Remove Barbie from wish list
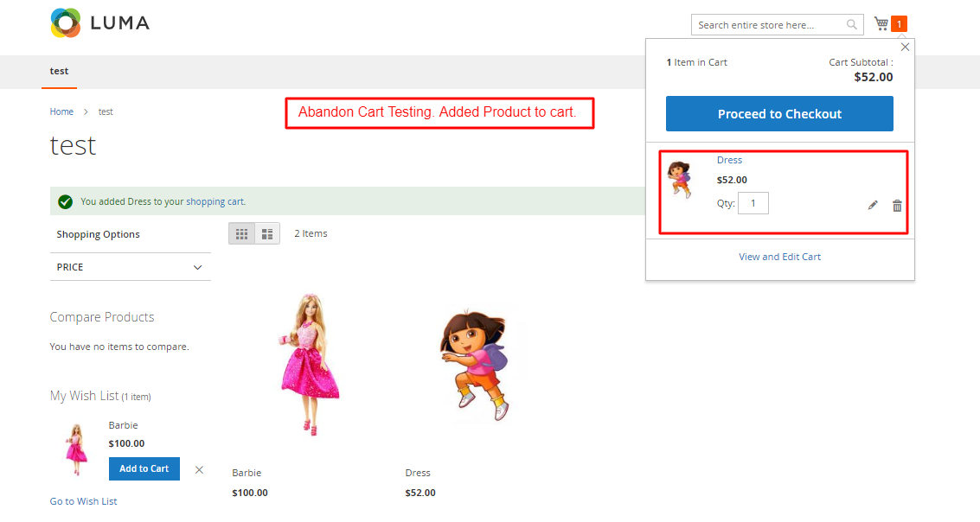Screen dimensions: 980x522 (x=199, y=469)
